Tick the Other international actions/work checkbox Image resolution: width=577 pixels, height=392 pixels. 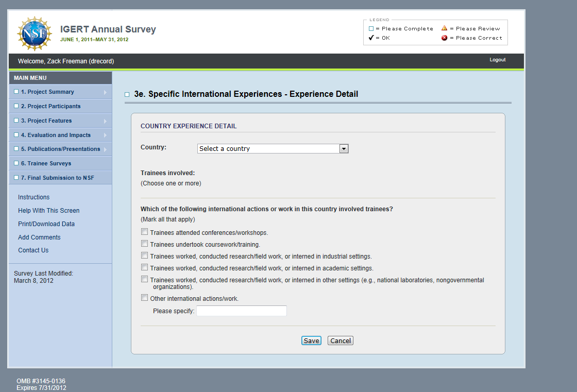point(145,298)
